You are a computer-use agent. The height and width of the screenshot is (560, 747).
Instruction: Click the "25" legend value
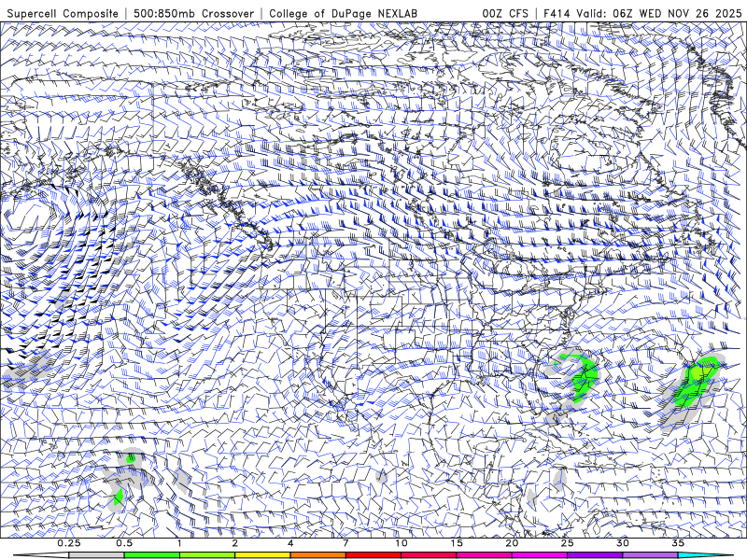point(568,543)
